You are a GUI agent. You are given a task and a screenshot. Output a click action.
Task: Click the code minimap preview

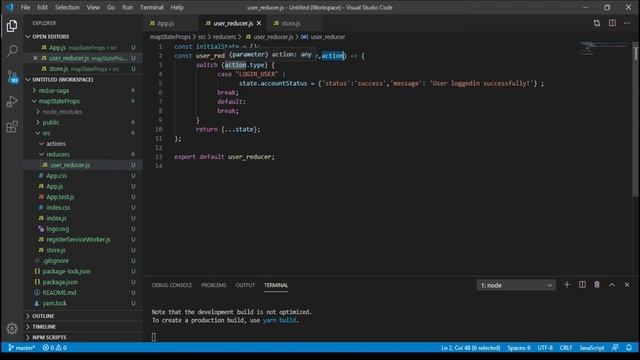[605, 48]
